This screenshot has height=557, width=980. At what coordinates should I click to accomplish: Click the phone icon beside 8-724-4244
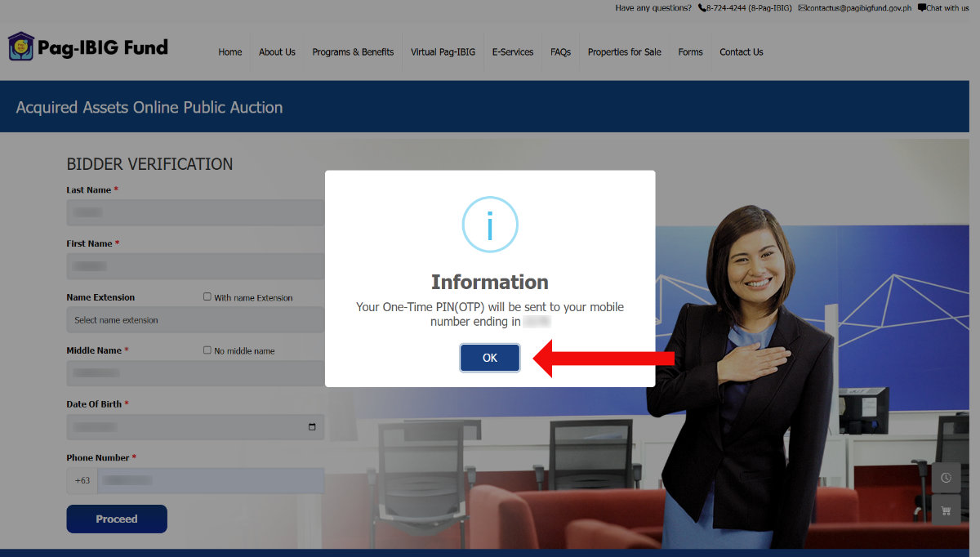(702, 8)
